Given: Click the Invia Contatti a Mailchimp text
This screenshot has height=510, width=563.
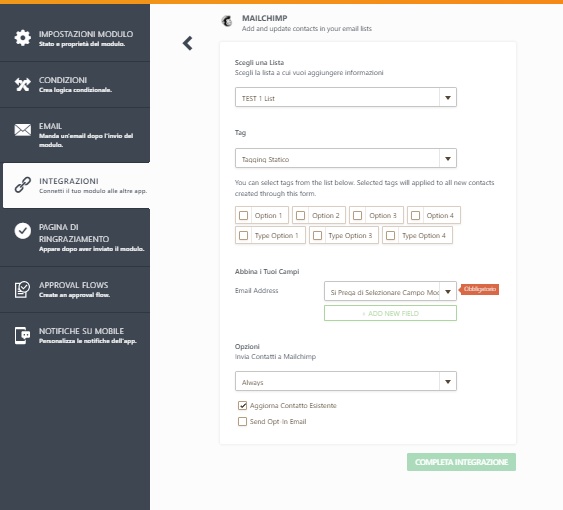Looking at the screenshot, I should pos(275,357).
